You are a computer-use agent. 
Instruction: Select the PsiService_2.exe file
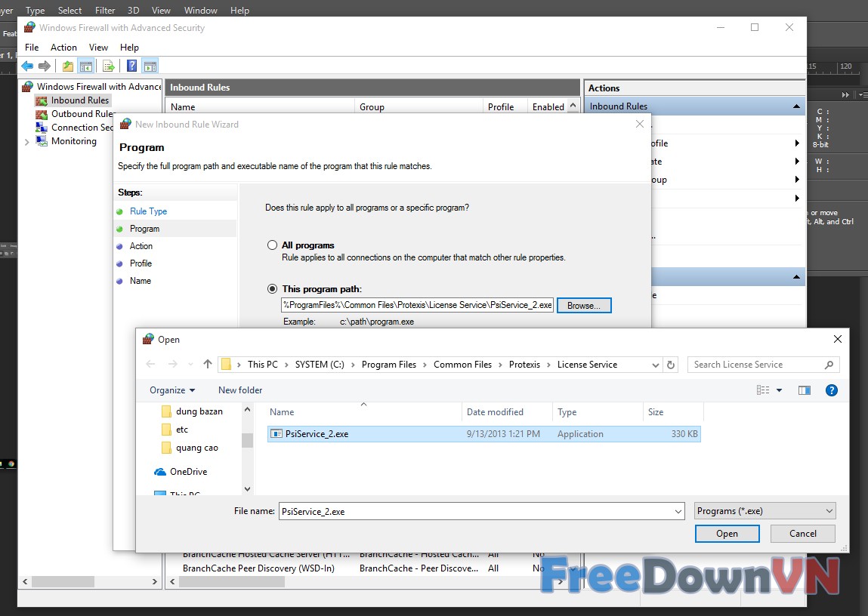pos(317,434)
